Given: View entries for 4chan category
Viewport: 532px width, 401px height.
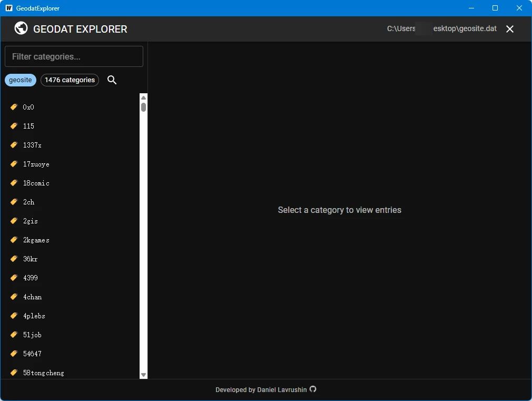Looking at the screenshot, I should [70, 297].
